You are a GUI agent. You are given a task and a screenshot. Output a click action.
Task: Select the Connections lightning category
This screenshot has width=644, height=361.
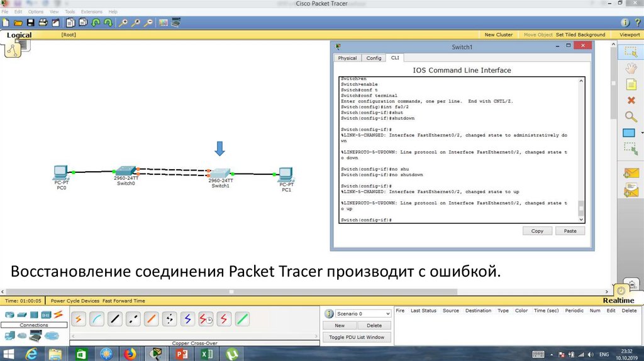point(58,314)
